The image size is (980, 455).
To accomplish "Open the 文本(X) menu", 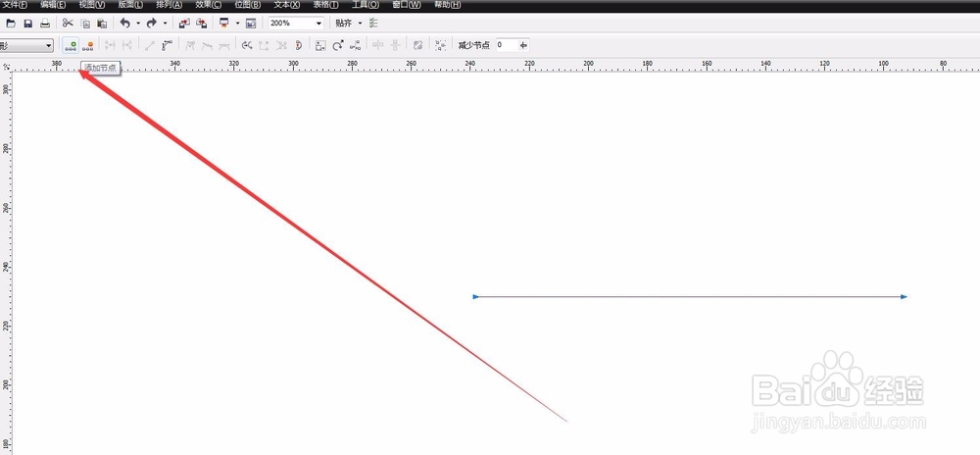I will [x=286, y=4].
